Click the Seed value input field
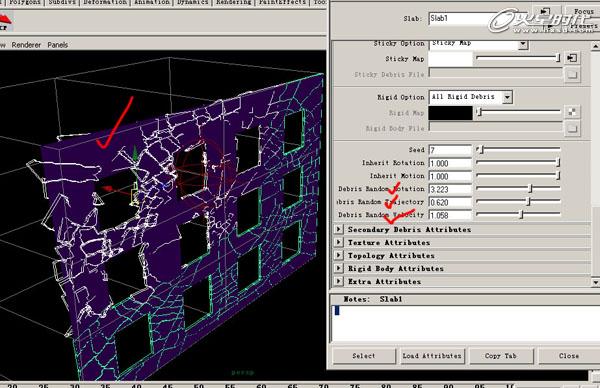 450,150
